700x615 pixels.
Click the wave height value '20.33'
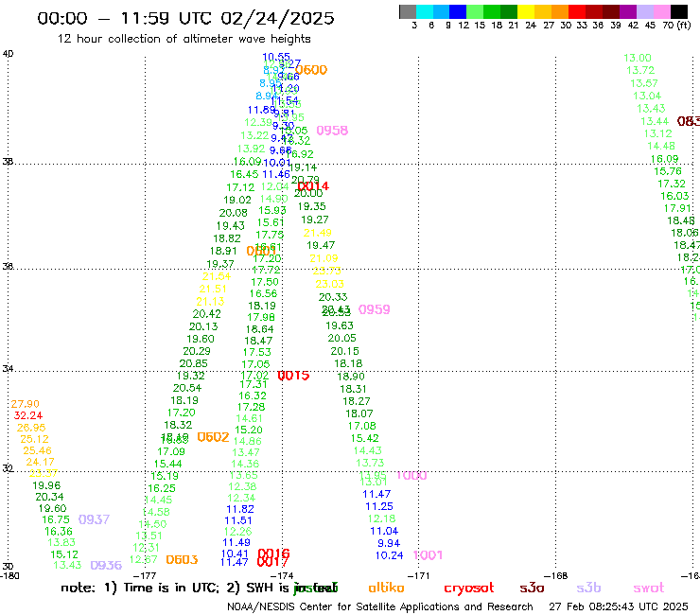tap(333, 297)
